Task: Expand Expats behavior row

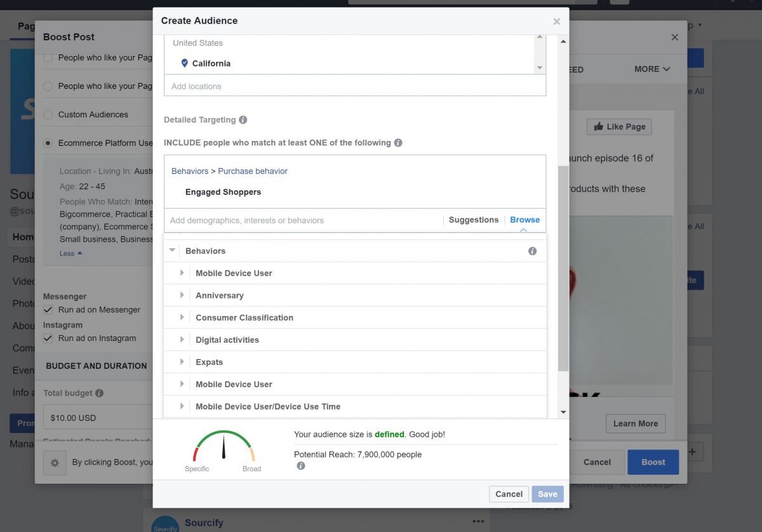Action: pos(182,362)
